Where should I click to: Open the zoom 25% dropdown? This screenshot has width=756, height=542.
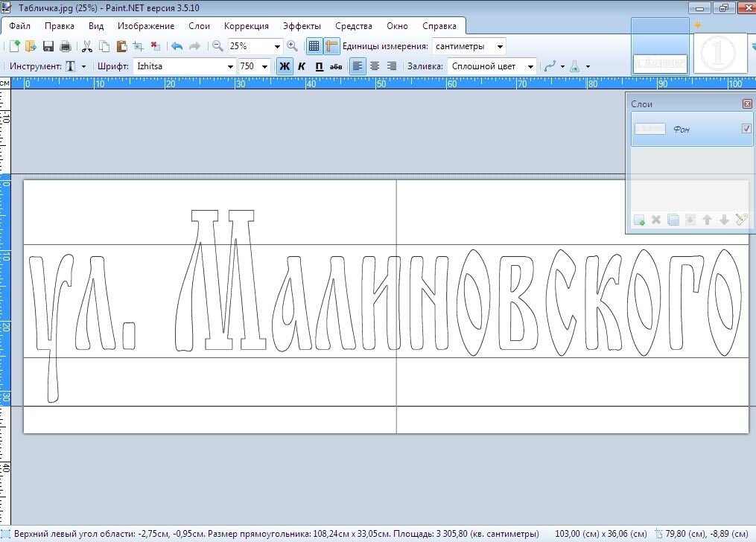(x=277, y=47)
